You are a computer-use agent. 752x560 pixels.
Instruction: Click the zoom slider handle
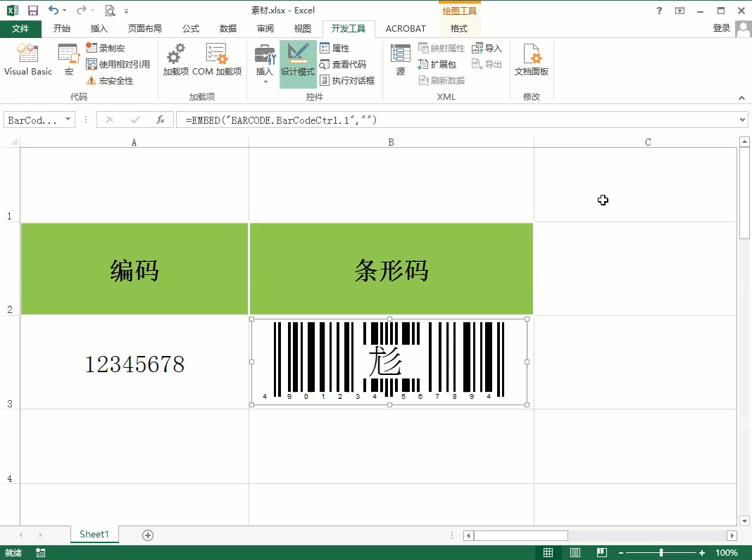(661, 553)
